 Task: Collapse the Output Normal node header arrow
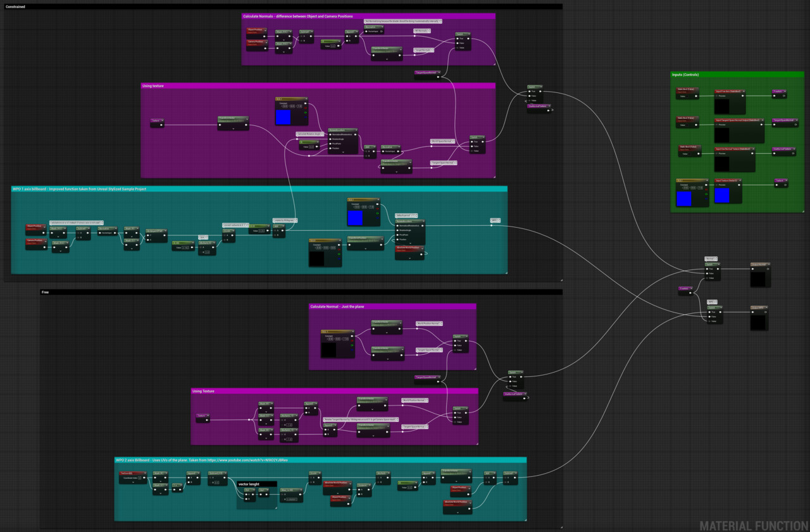[768, 264]
